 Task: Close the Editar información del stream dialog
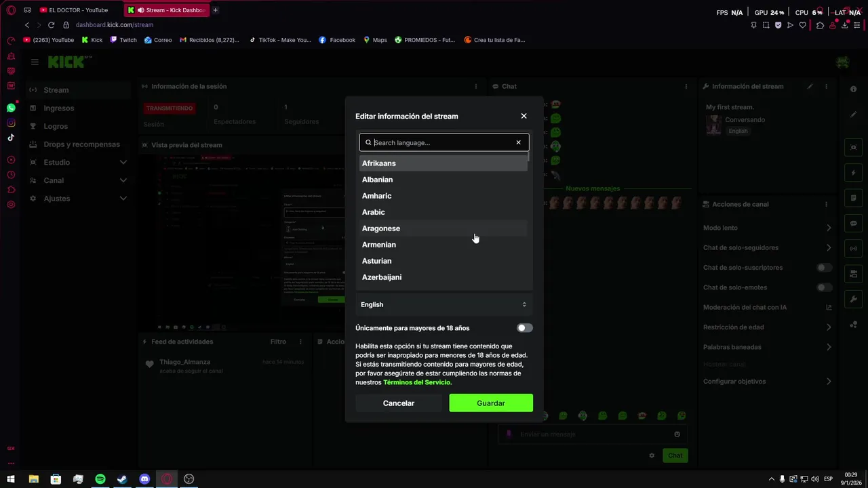click(524, 116)
